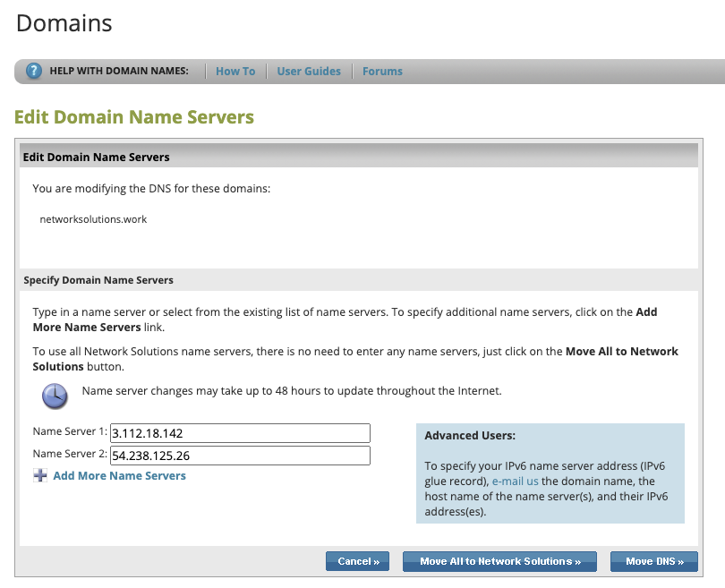Open the How To help link
Viewport: 725px width, 588px height.
pyautogui.click(x=235, y=72)
